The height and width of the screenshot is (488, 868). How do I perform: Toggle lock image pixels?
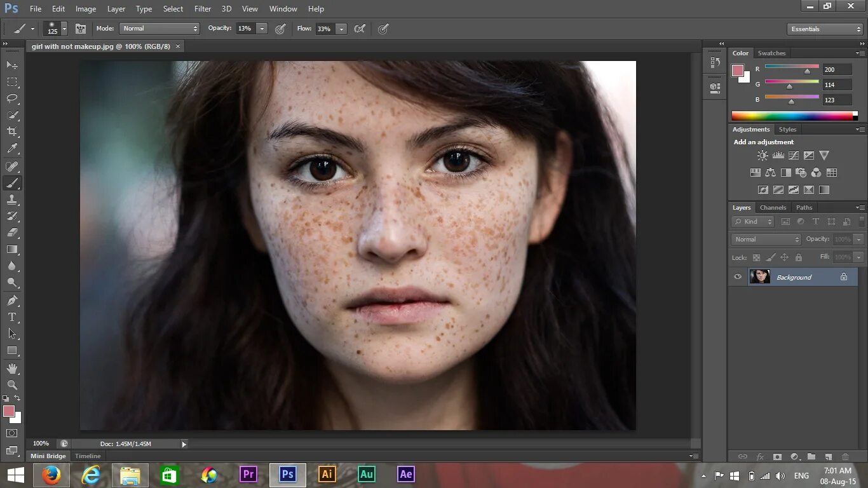tap(770, 257)
